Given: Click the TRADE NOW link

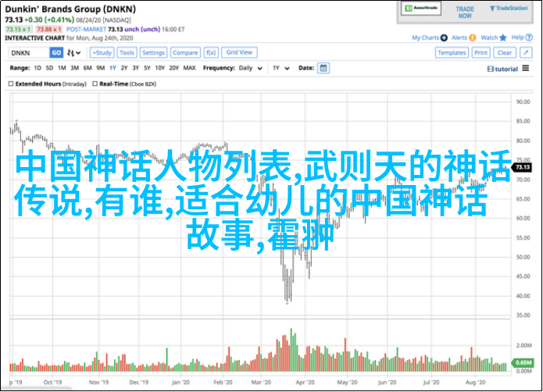Looking at the screenshot, I should coord(465,12).
